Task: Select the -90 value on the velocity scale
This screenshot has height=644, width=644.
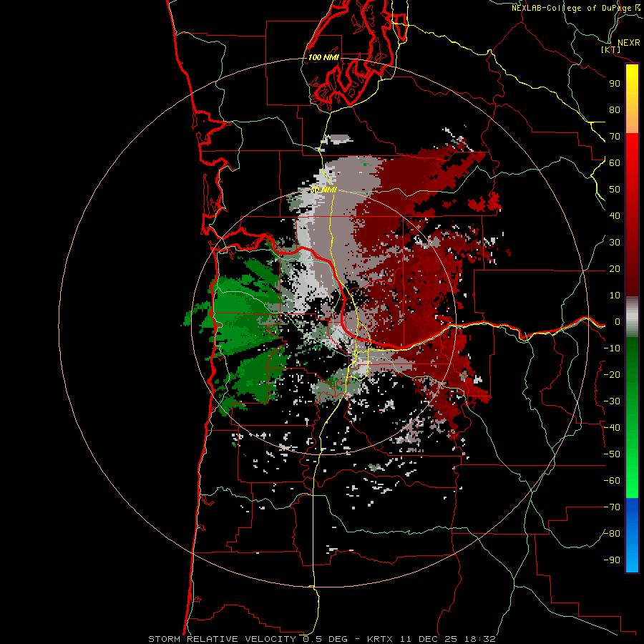Action: (x=612, y=560)
